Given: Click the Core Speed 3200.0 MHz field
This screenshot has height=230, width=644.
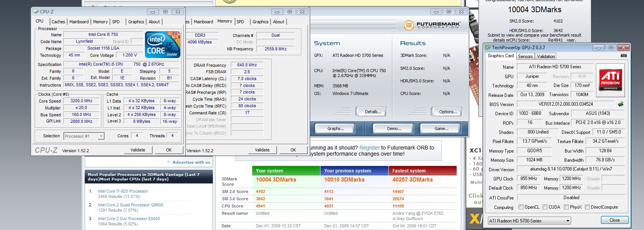Looking at the screenshot, I should point(81,101).
